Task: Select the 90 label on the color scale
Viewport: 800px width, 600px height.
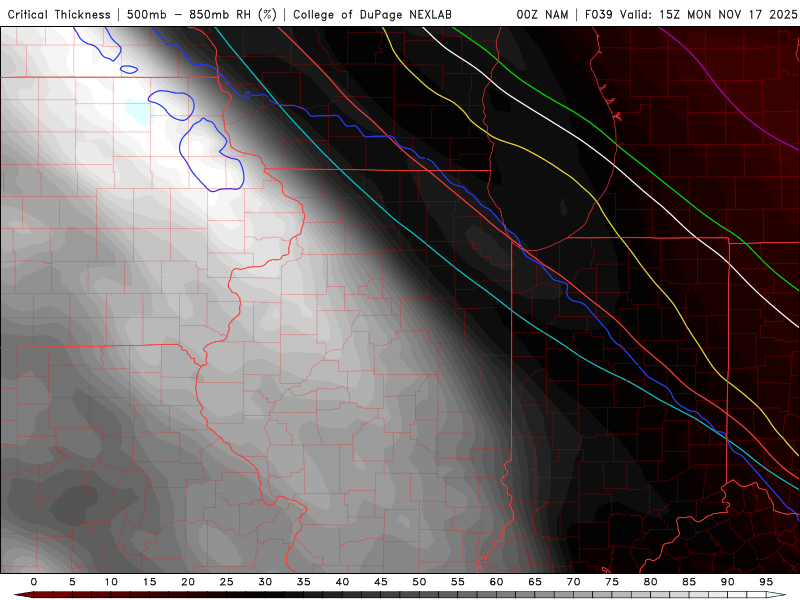Action: click(727, 582)
